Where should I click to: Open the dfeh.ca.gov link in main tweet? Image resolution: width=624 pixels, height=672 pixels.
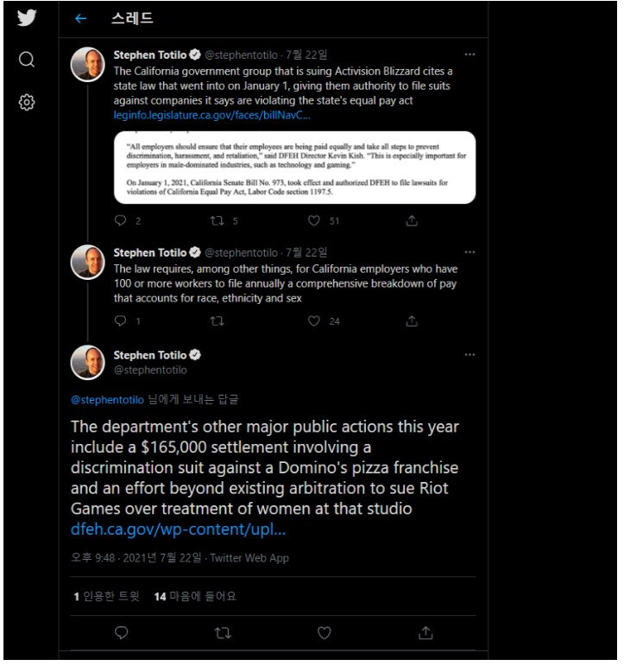click(178, 529)
